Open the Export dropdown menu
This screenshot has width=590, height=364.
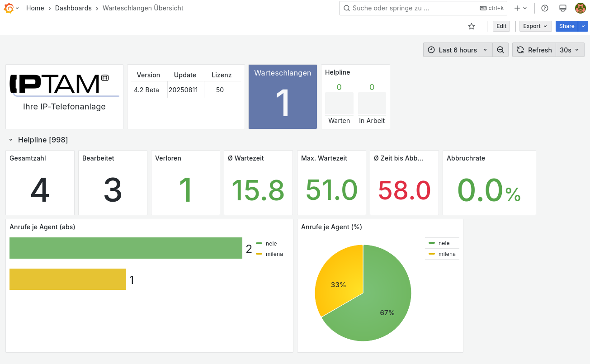pyautogui.click(x=535, y=26)
